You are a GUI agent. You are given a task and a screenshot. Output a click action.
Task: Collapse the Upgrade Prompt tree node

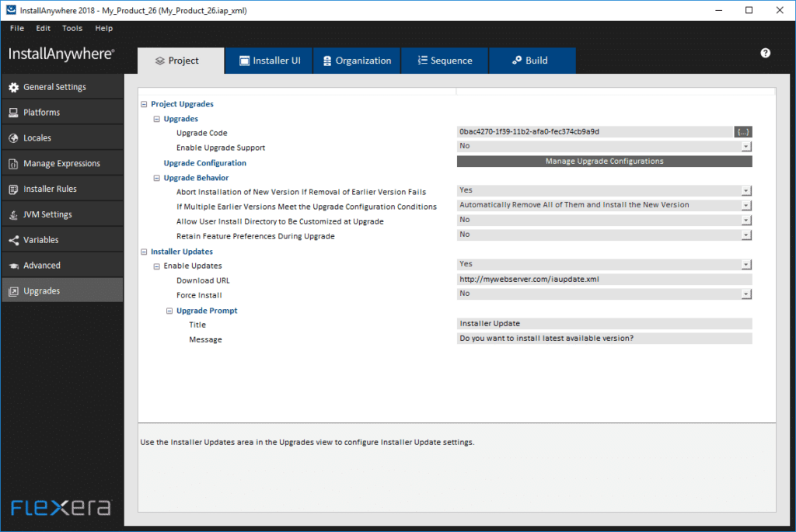[169, 310]
